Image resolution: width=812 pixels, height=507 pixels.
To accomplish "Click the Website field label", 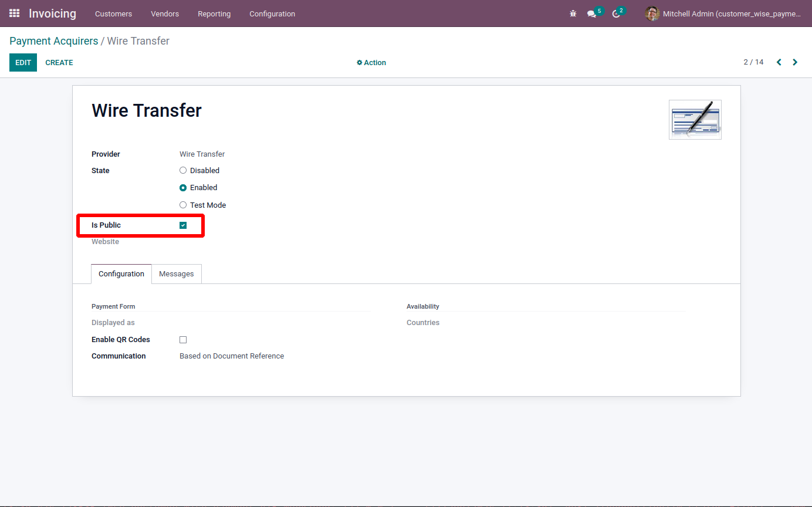I will (x=105, y=242).
